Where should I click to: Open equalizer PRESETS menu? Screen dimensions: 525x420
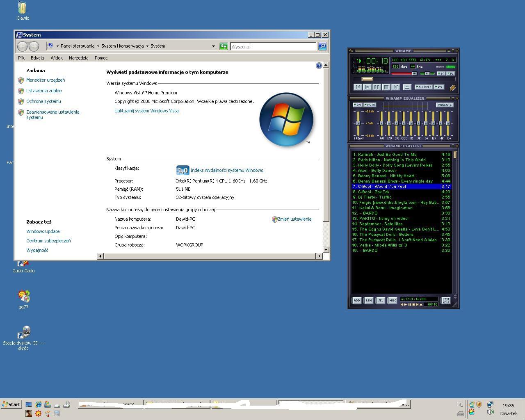pos(445,105)
